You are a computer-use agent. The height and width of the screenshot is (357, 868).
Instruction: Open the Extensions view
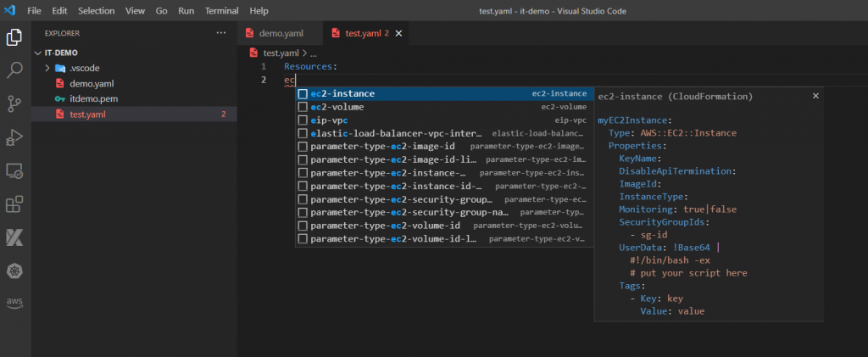(14, 204)
